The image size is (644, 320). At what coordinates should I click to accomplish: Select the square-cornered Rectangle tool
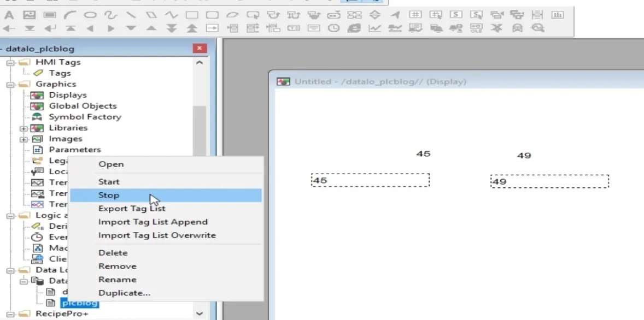192,15
